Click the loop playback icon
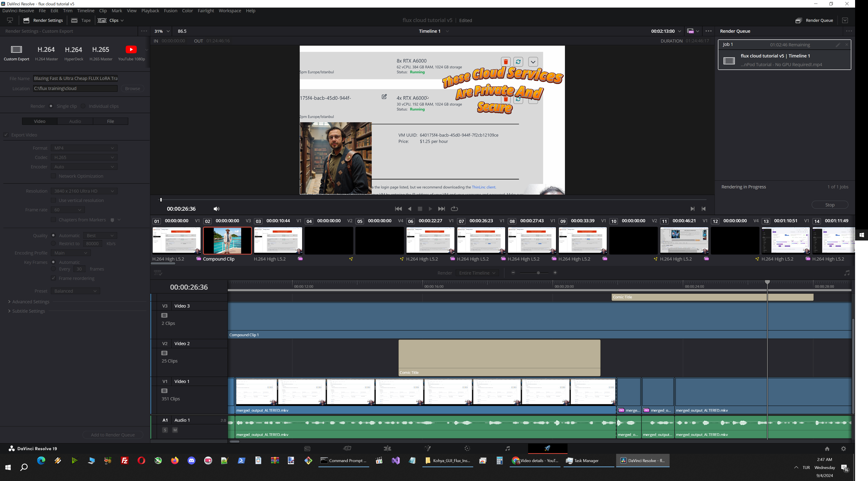 pos(454,209)
